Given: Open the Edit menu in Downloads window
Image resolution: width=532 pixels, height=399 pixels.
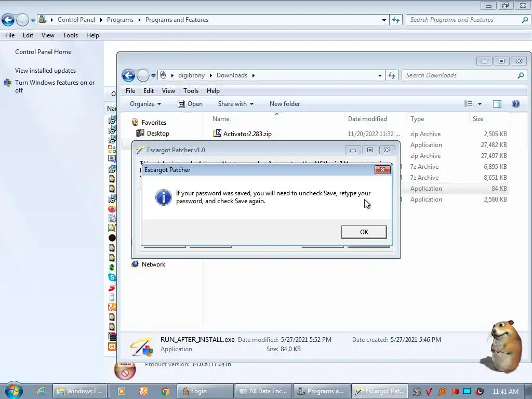Looking at the screenshot, I should click(148, 91).
